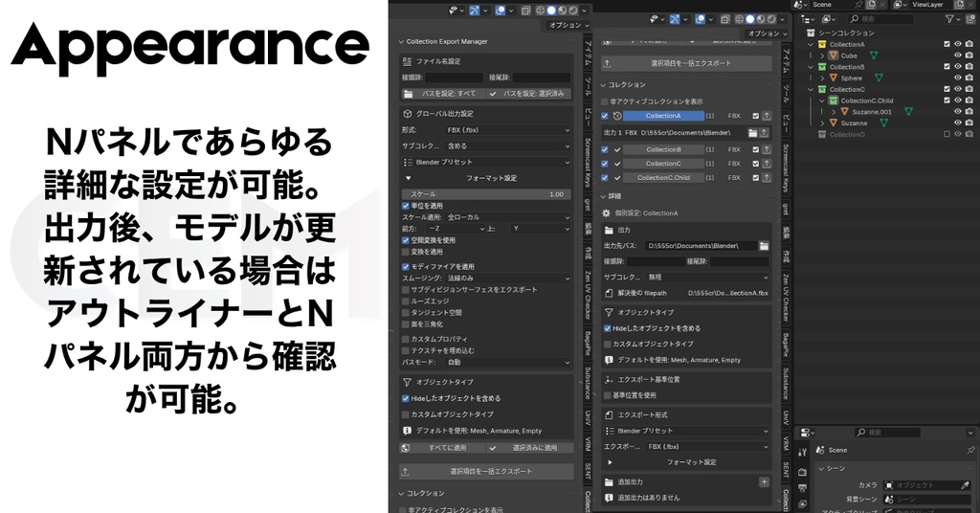Screen dimensions: 980x513
Task: Click パスを設定: すべて button
Action: coord(442,94)
